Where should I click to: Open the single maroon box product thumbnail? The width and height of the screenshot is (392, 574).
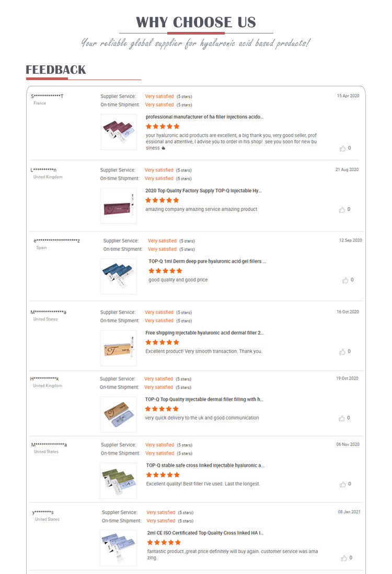pos(119,206)
